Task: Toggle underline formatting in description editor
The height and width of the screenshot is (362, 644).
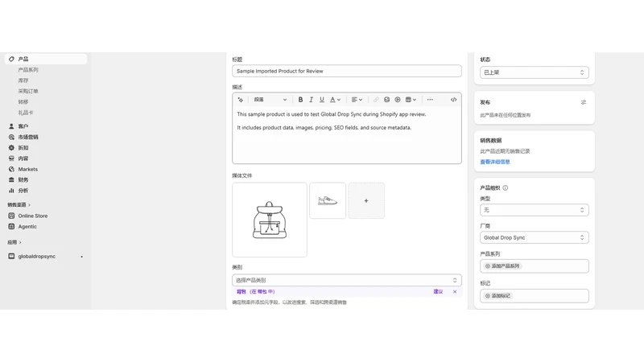Action: 321,100
